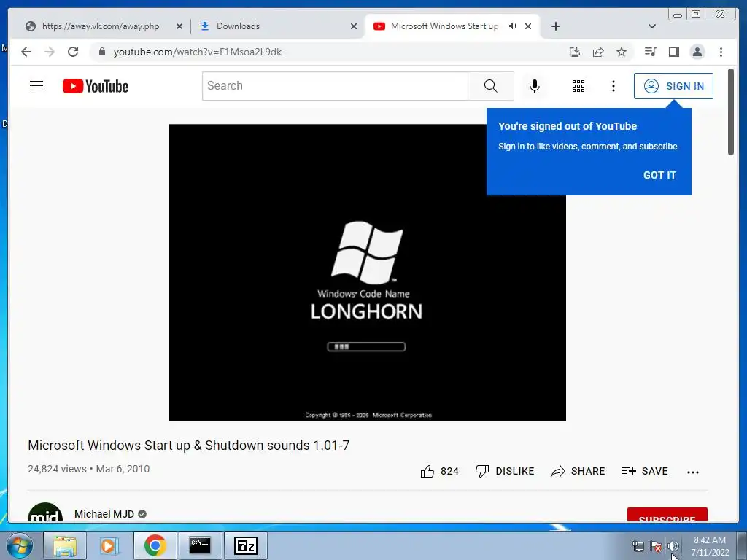Click the Chrome taskbar icon
This screenshot has height=560, width=747.
point(155,545)
